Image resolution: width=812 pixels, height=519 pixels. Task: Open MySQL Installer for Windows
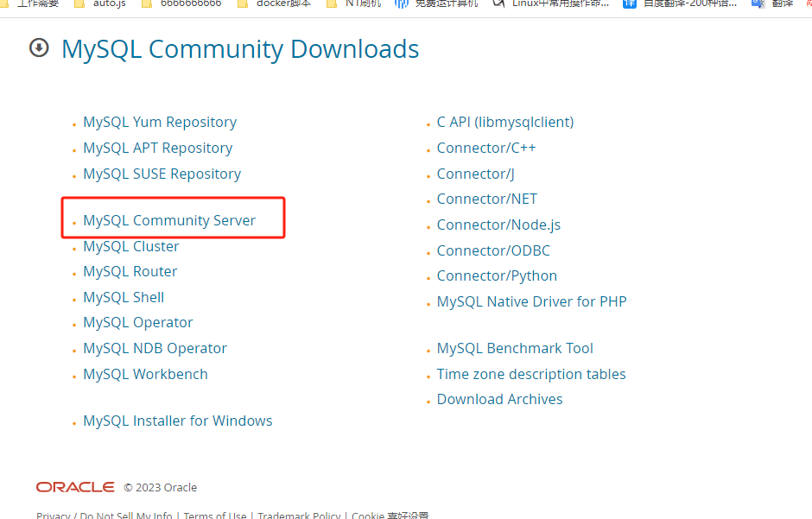pyautogui.click(x=178, y=421)
